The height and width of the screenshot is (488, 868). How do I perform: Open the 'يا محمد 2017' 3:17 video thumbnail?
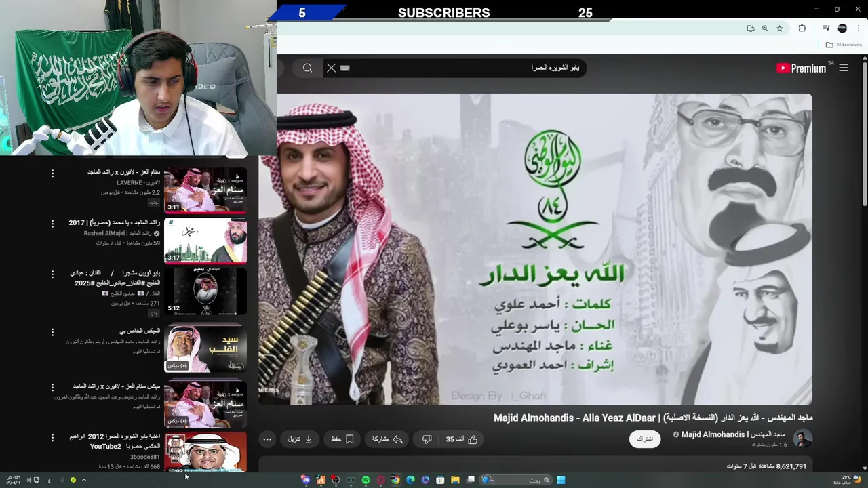tap(205, 241)
